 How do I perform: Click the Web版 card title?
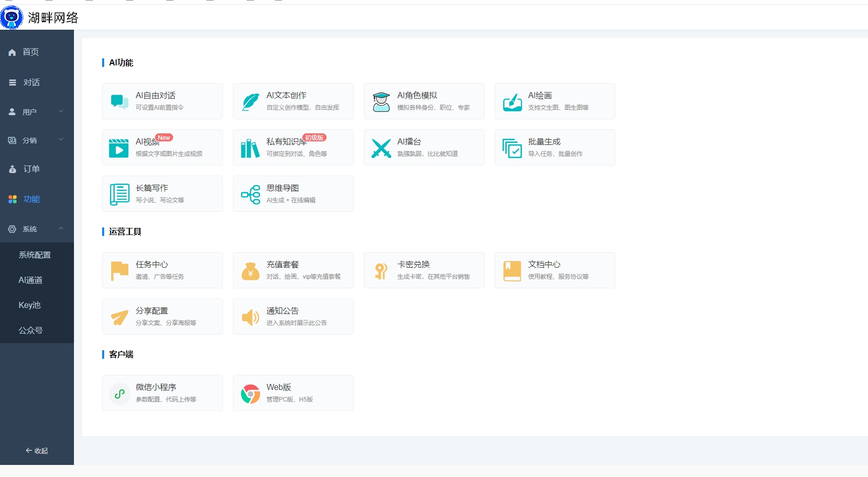[279, 387]
